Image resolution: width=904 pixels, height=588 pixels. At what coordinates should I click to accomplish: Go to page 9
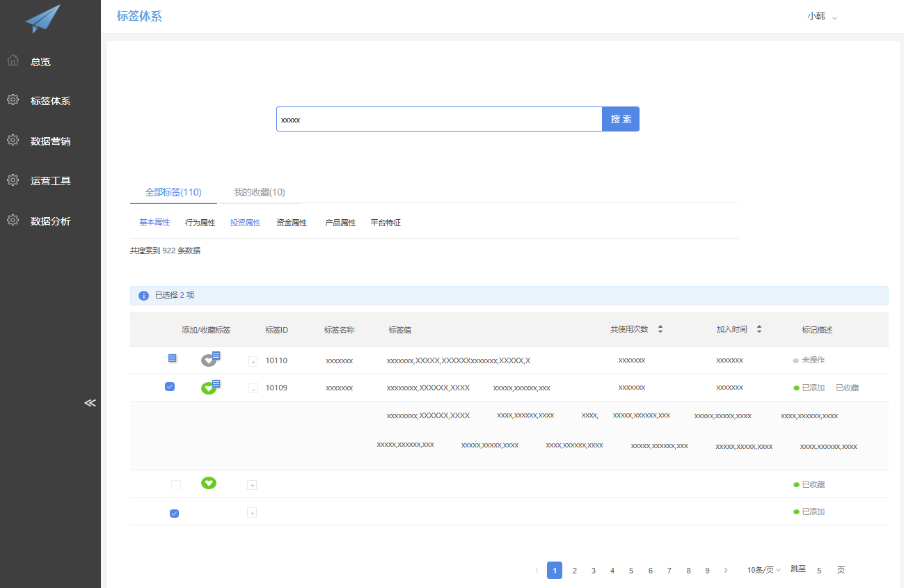707,571
